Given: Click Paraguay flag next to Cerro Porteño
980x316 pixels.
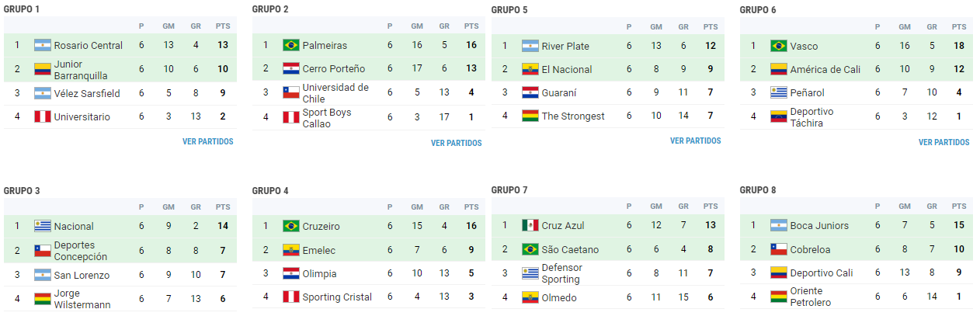Looking at the screenshot, I should click(290, 68).
